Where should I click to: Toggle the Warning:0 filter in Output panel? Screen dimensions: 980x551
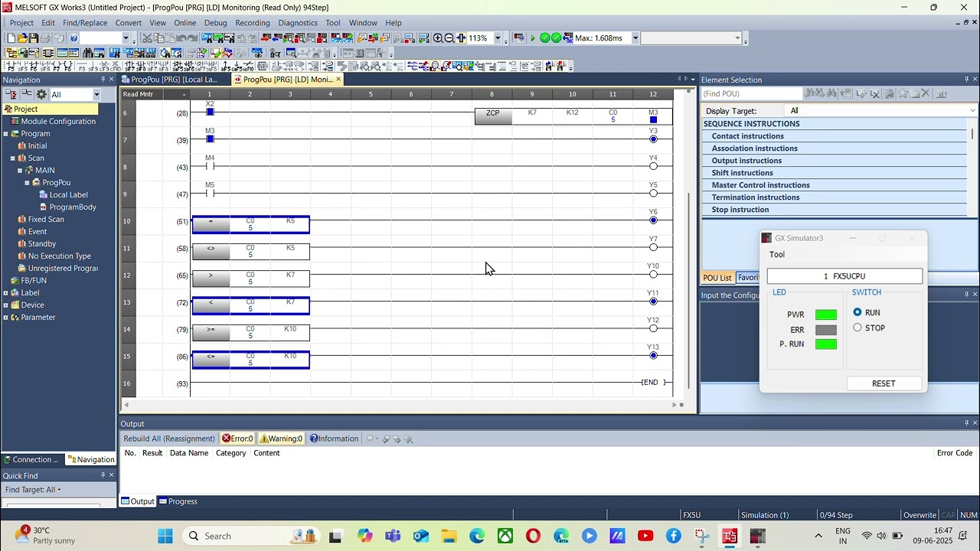tap(281, 439)
